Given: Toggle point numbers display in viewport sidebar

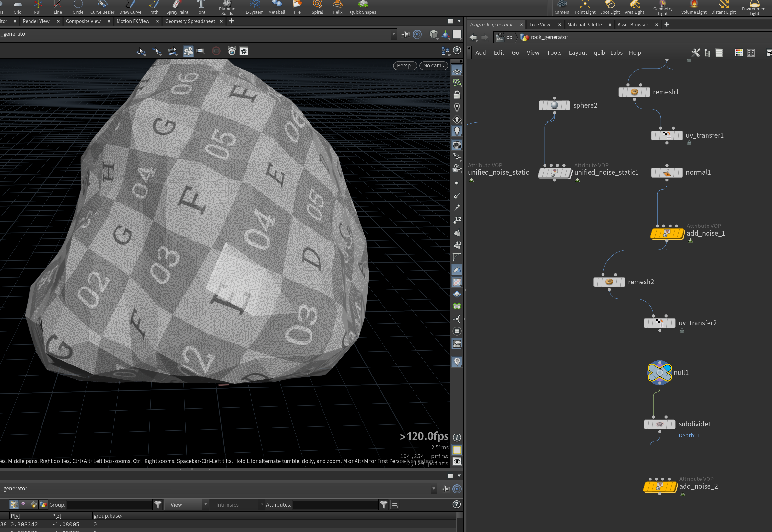Looking at the screenshot, I should coord(457,220).
